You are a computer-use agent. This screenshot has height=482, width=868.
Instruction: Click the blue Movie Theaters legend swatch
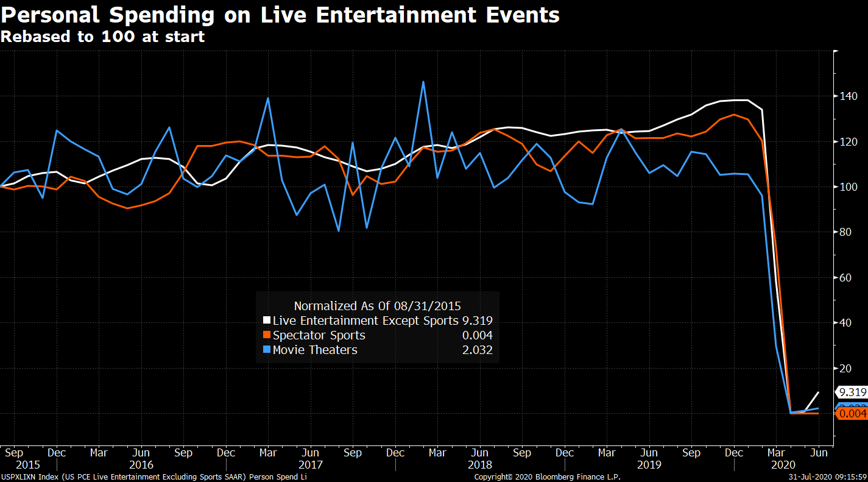pos(266,350)
